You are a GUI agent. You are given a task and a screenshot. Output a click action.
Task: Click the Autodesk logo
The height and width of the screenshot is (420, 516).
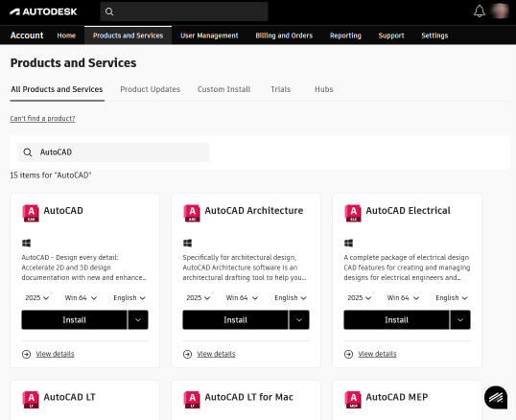(43, 12)
